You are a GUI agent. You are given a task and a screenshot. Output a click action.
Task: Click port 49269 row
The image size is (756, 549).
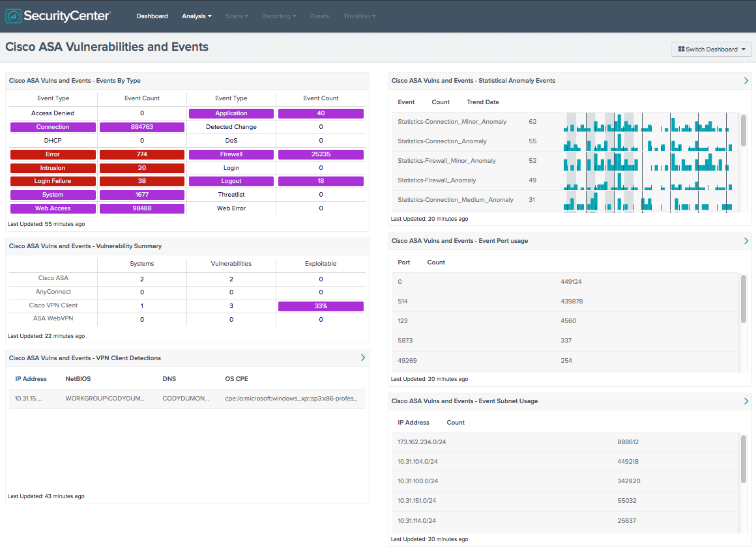pos(565,361)
